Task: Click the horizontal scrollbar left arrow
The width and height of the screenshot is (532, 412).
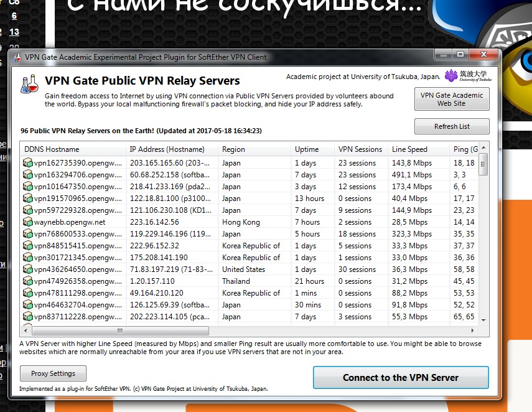Action: [x=26, y=330]
